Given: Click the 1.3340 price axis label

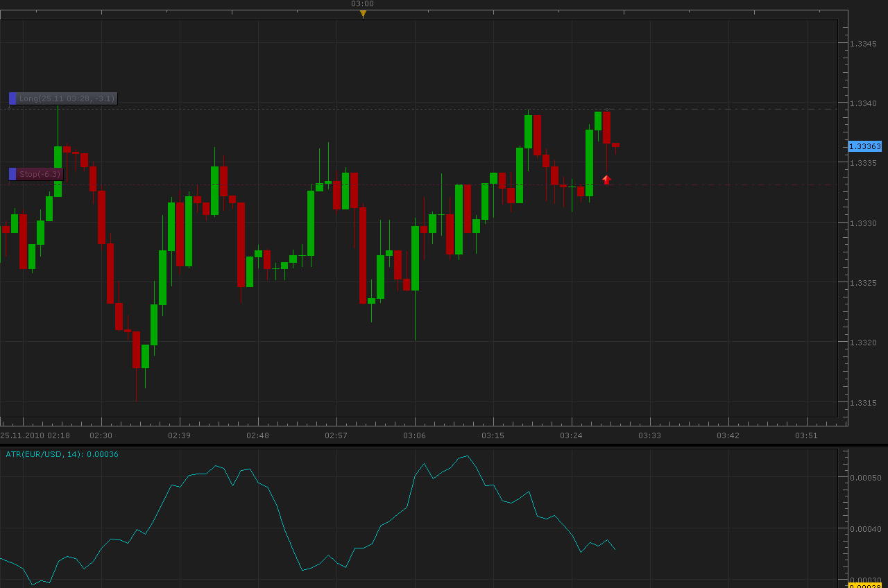Looking at the screenshot, I should [x=863, y=103].
